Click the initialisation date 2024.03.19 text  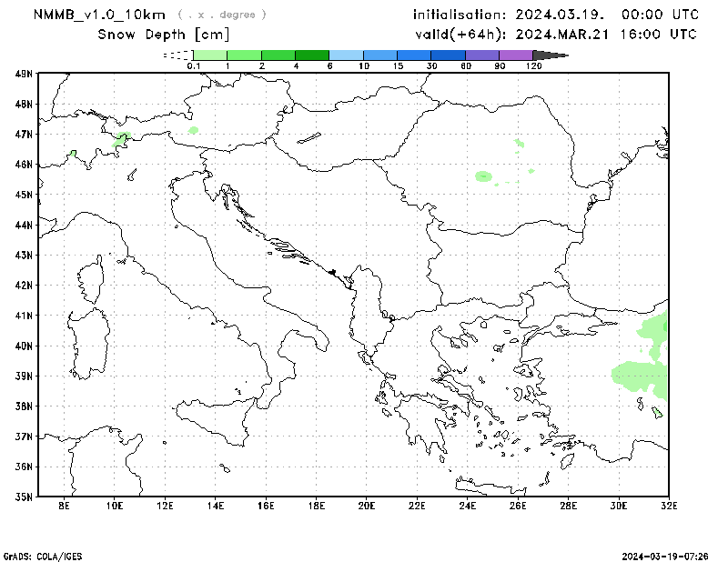(x=556, y=15)
